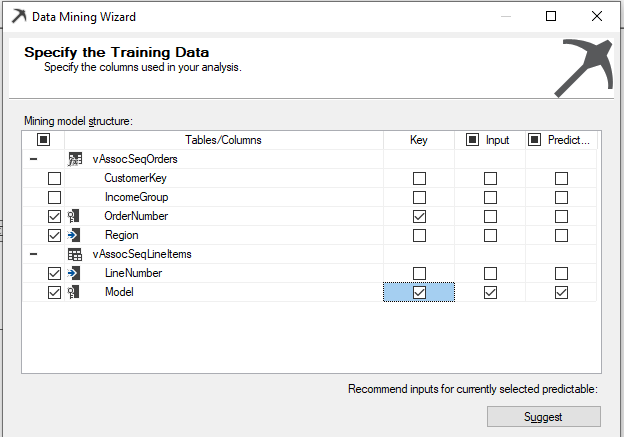Check IncomeGroup as an Input column
Screen dimensions: 624x437
pyautogui.click(x=490, y=197)
